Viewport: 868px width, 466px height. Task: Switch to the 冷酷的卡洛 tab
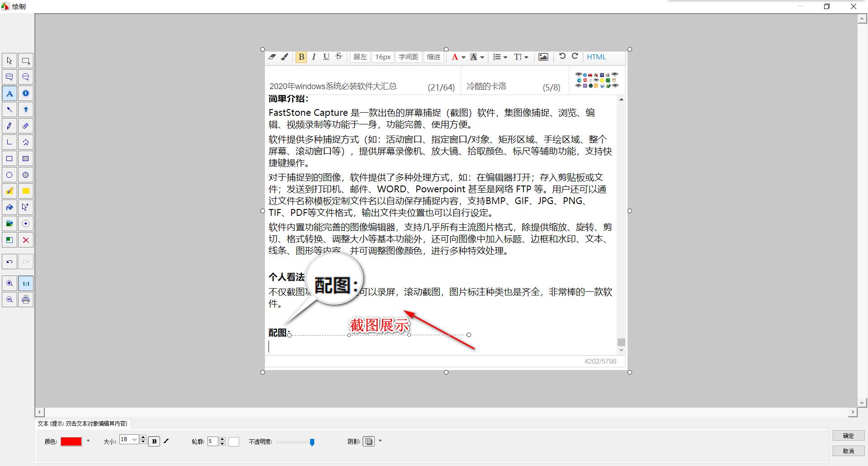pyautogui.click(x=487, y=86)
